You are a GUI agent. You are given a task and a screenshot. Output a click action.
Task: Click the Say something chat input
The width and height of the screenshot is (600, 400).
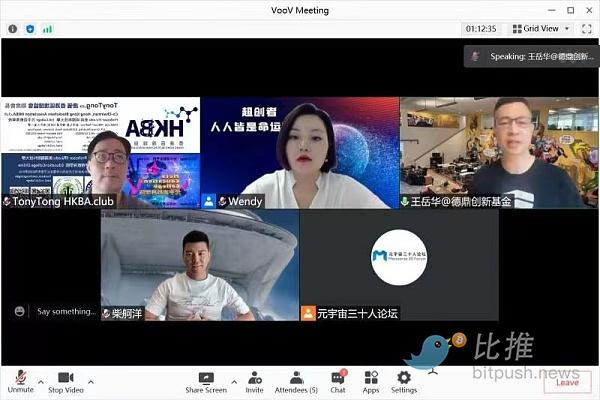[x=66, y=312]
